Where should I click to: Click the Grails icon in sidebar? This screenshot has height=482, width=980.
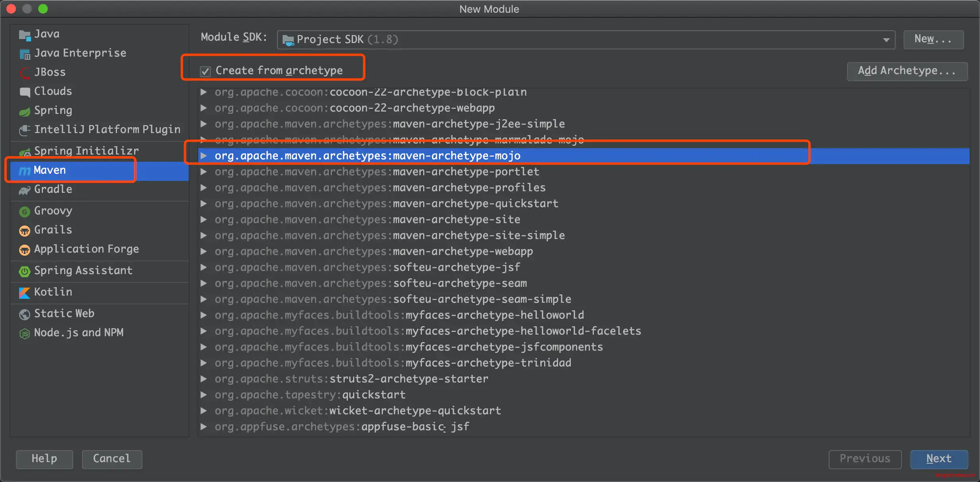coord(24,231)
